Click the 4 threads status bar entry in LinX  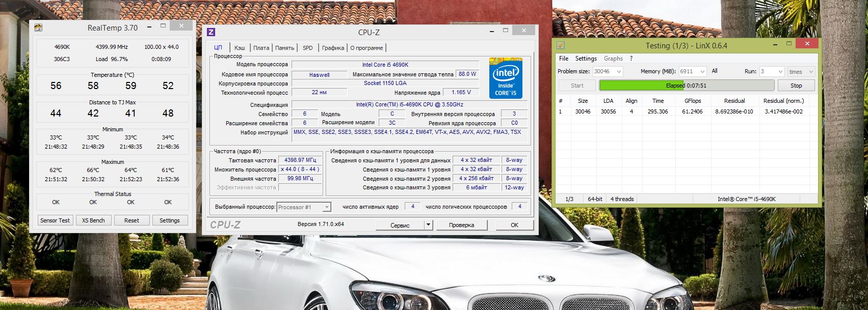622,199
